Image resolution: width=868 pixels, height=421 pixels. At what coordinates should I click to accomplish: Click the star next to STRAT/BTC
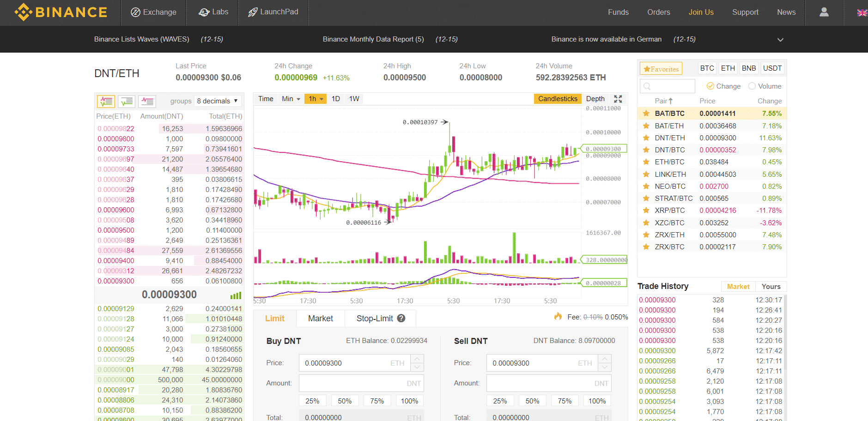[x=646, y=198]
